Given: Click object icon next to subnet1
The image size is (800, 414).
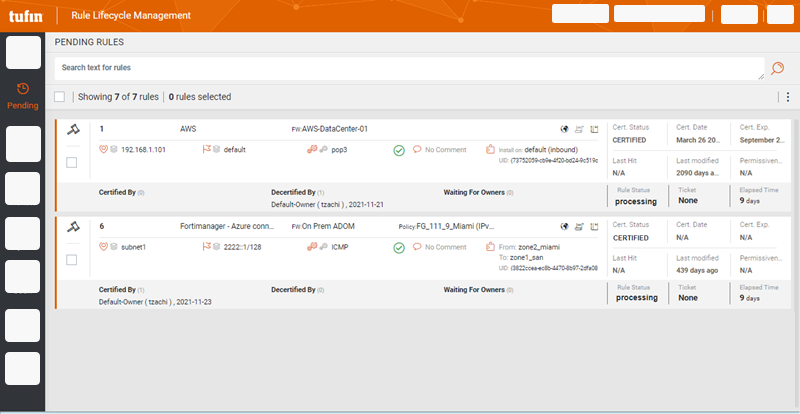Looking at the screenshot, I should [114, 247].
